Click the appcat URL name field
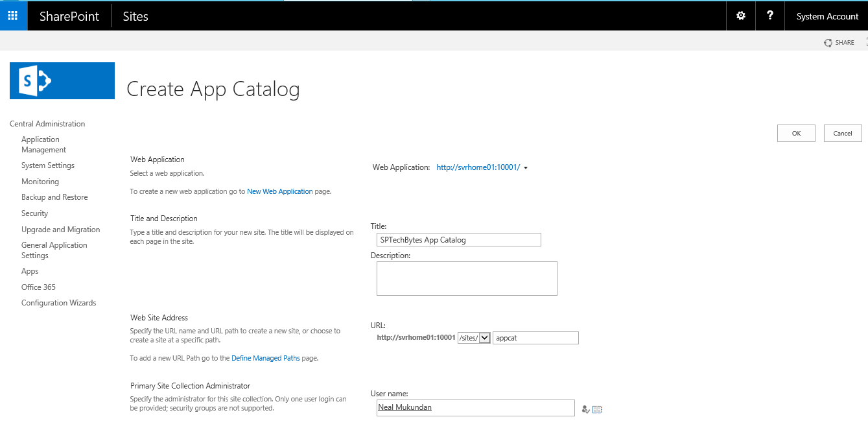Viewport: 868px width, 430px height. tap(535, 338)
